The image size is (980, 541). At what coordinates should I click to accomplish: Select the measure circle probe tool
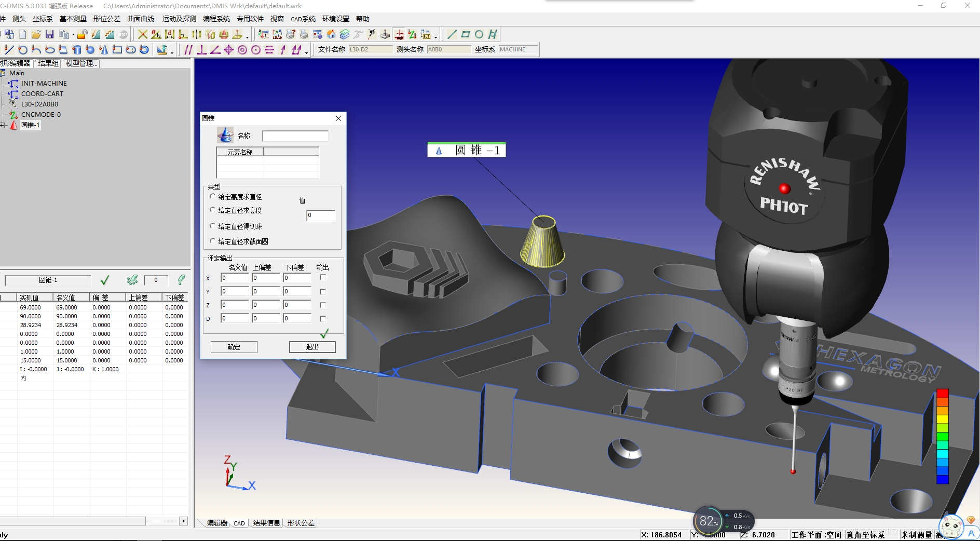pos(22,50)
